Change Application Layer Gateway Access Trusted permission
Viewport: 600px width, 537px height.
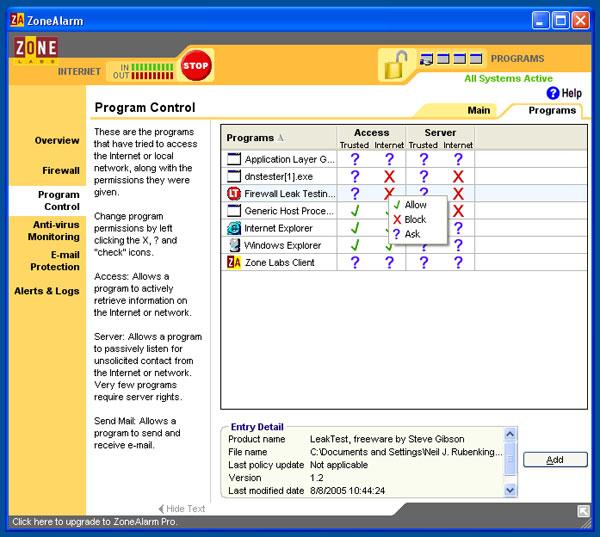tap(355, 159)
